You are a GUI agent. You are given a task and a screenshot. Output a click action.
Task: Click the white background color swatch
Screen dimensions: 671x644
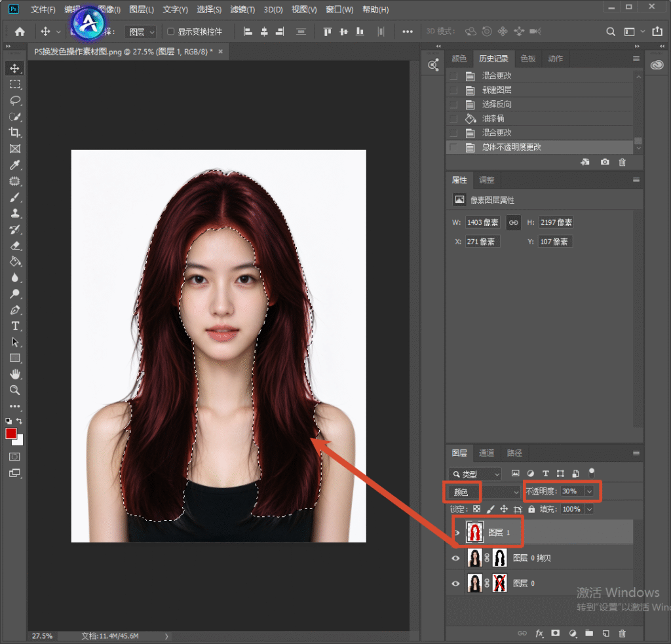[20, 441]
